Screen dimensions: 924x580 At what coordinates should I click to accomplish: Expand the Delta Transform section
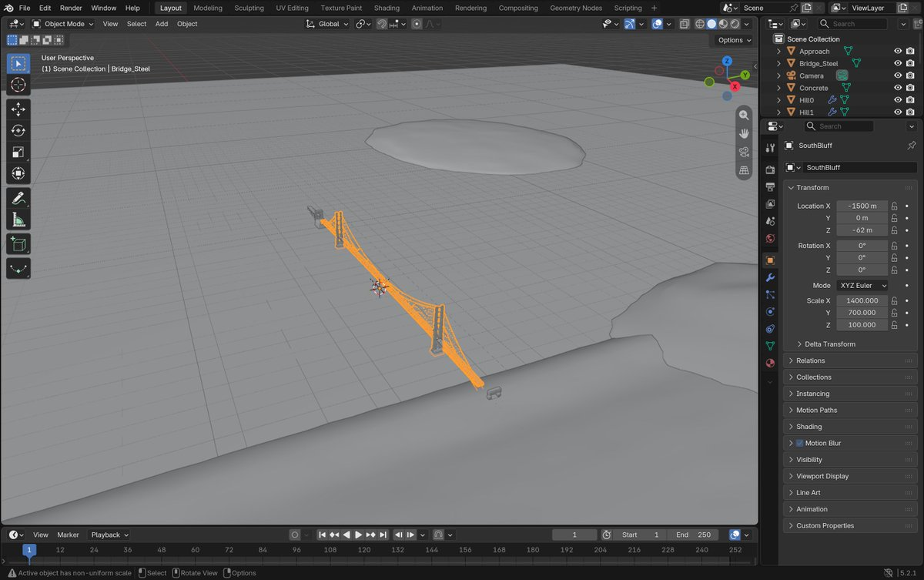pyautogui.click(x=830, y=344)
